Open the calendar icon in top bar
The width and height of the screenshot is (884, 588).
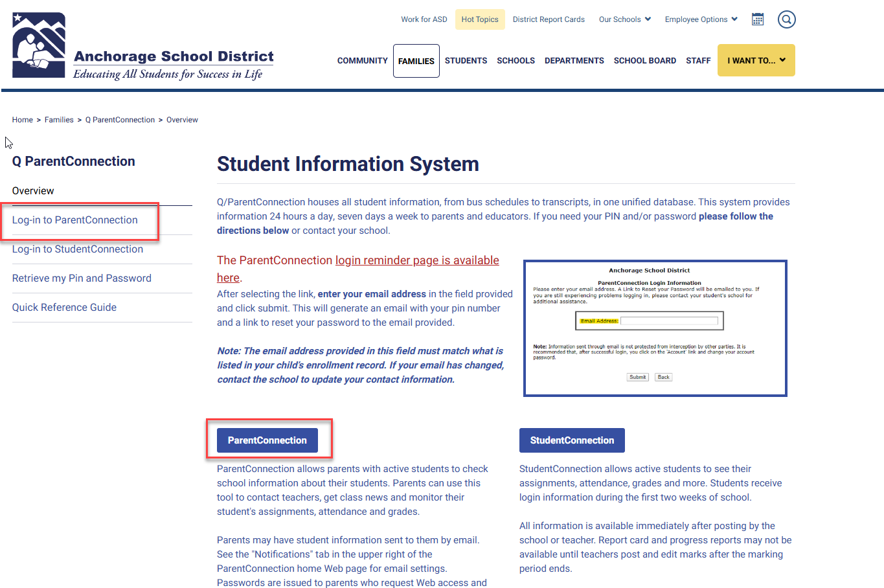tap(758, 19)
